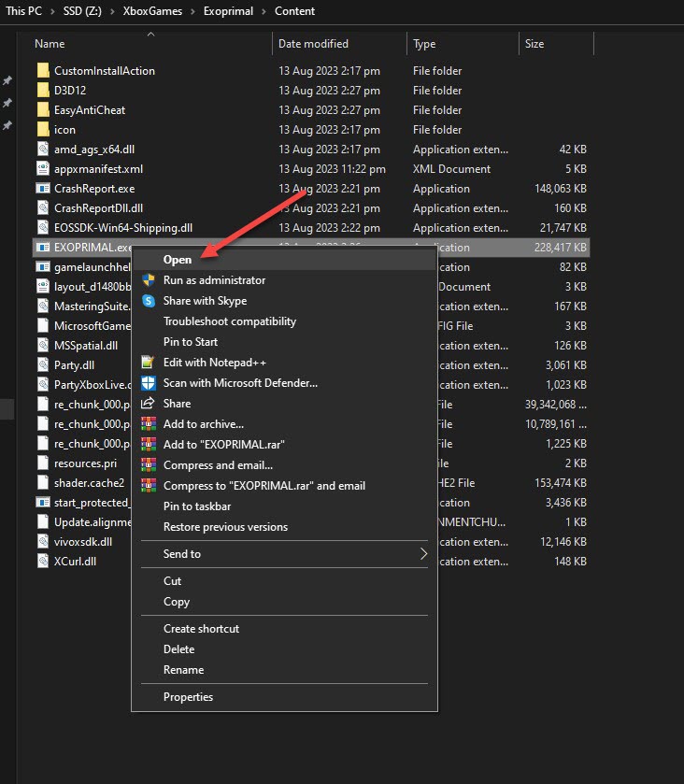
Task: Click the D3D12 folder icon
Action: 44,90
